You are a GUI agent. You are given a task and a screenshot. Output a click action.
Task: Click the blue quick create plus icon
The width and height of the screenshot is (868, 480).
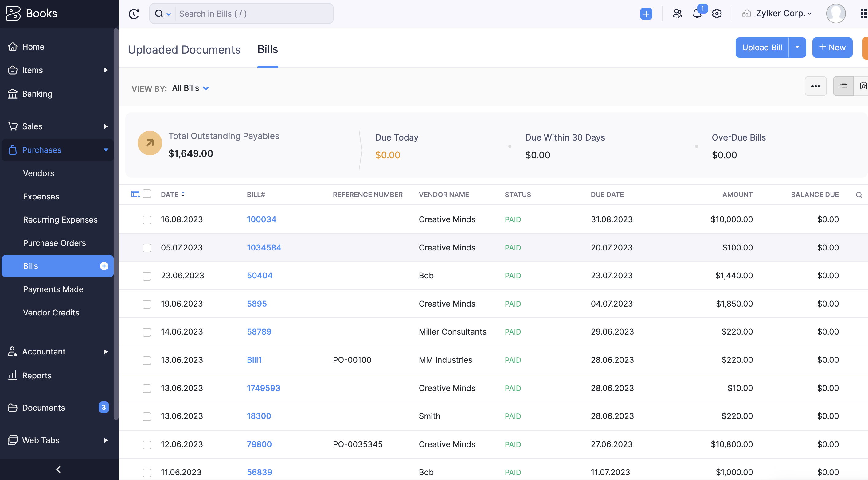tap(646, 14)
